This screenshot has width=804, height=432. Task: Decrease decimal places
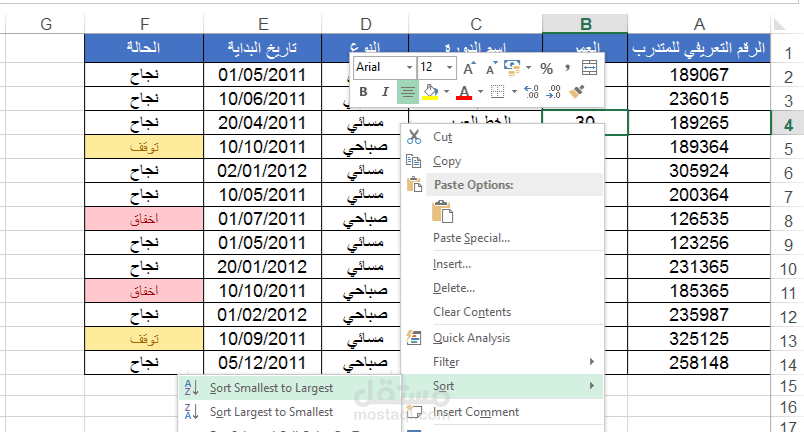[554, 92]
